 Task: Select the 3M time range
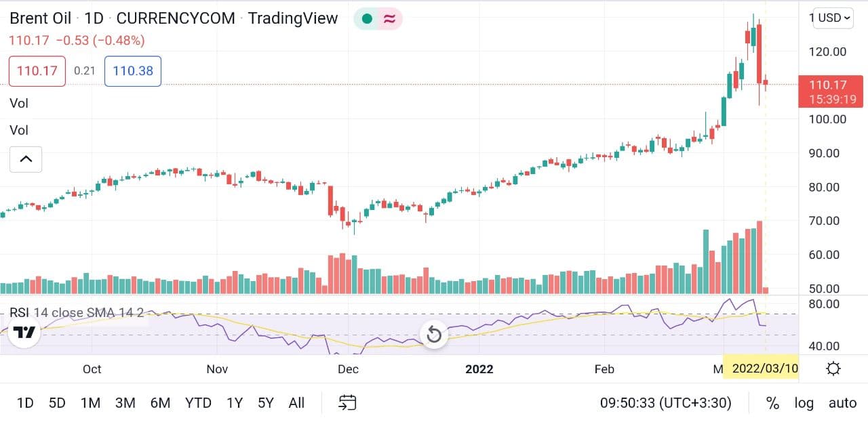pyautogui.click(x=125, y=403)
